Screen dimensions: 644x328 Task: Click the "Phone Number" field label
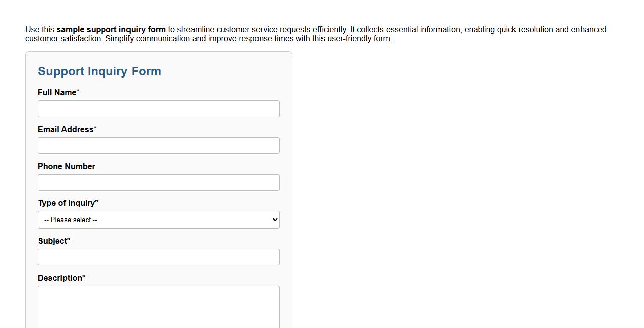click(x=66, y=166)
